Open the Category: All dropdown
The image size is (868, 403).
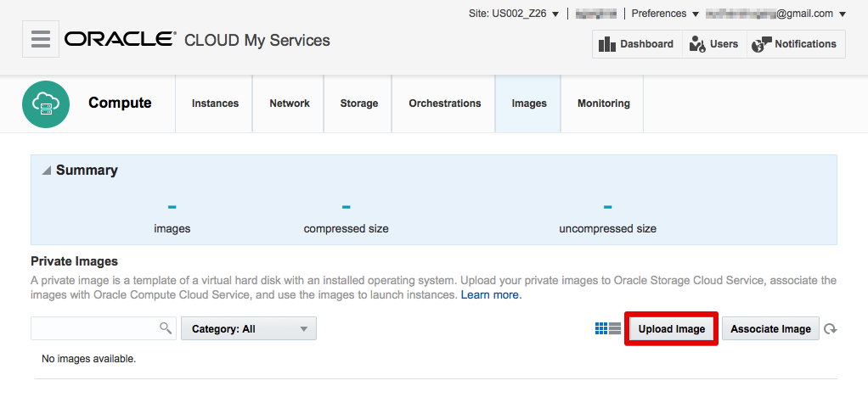[x=248, y=328]
